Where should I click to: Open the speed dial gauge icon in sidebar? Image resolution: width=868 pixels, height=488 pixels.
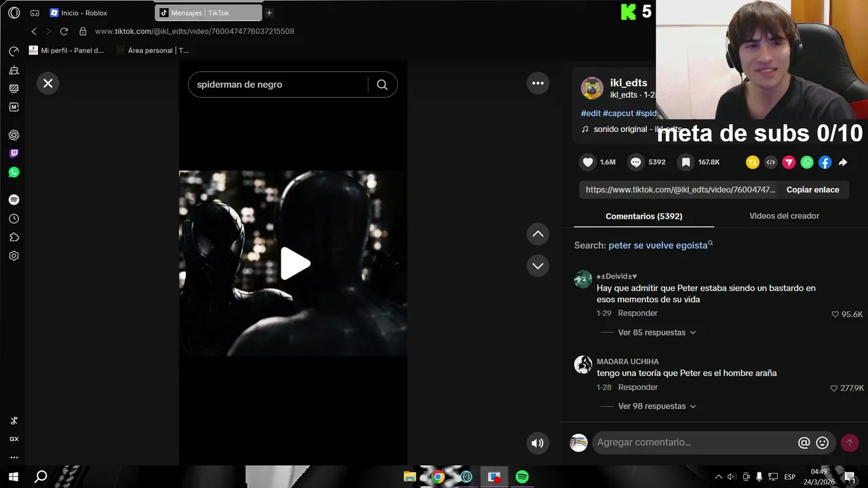pos(14,52)
